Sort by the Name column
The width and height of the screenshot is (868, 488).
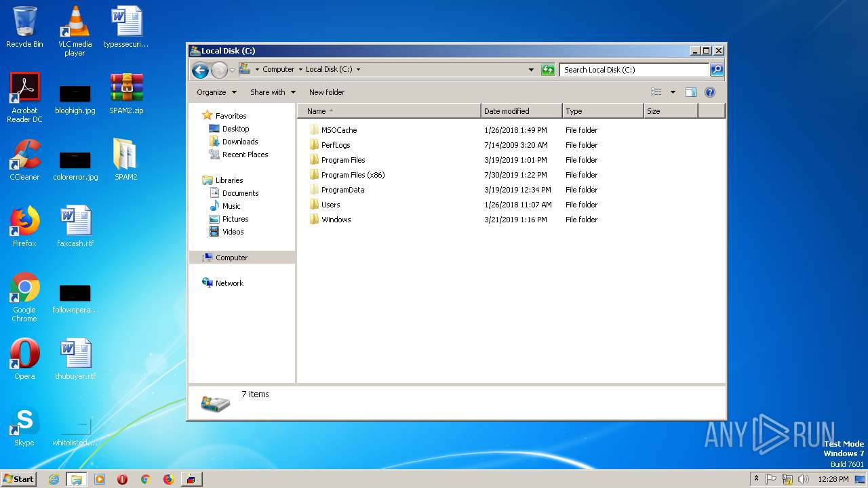[x=389, y=111]
